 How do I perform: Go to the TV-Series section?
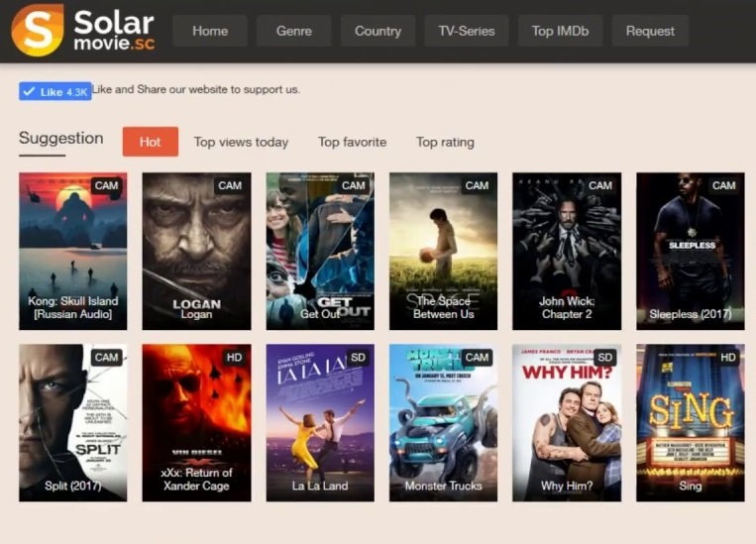[x=467, y=31]
